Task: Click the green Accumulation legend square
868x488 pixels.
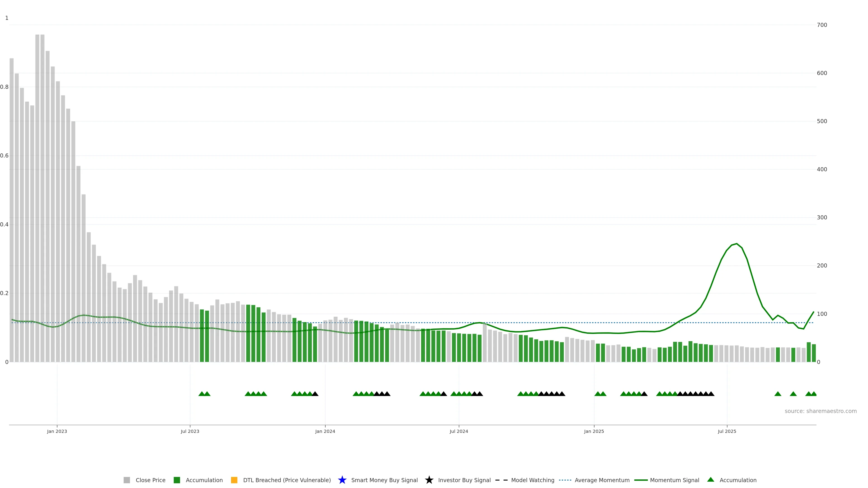Action: pos(177,480)
